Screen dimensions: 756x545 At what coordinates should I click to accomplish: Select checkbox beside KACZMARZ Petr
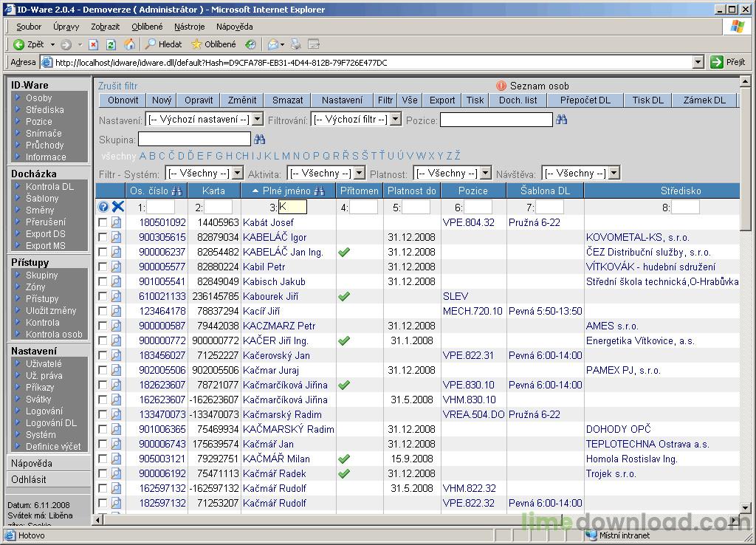click(103, 326)
